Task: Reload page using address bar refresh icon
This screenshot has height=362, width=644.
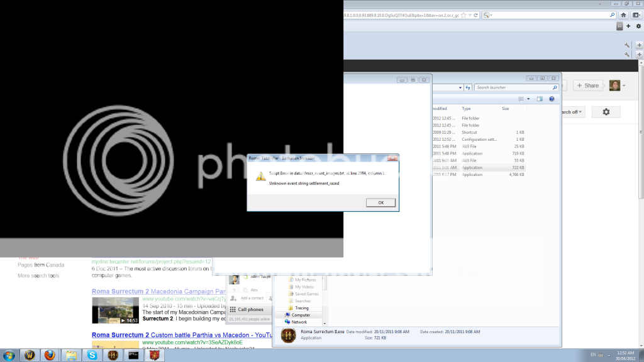Action: [475, 14]
